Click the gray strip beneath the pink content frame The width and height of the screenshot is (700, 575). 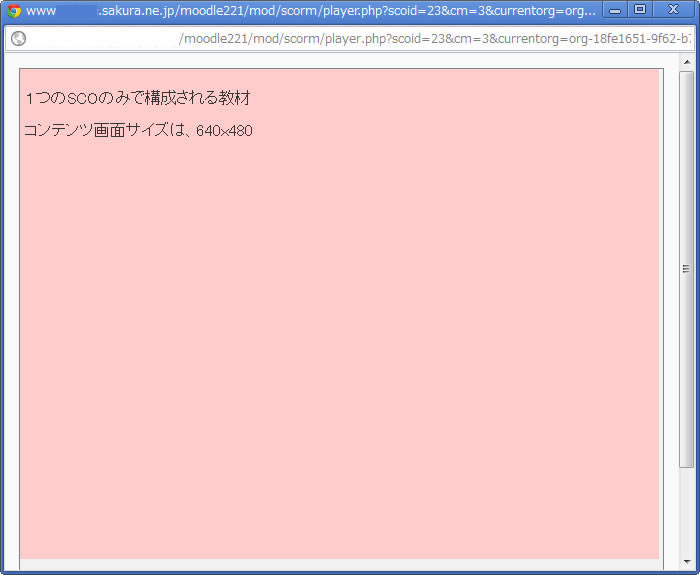pyautogui.click(x=340, y=564)
